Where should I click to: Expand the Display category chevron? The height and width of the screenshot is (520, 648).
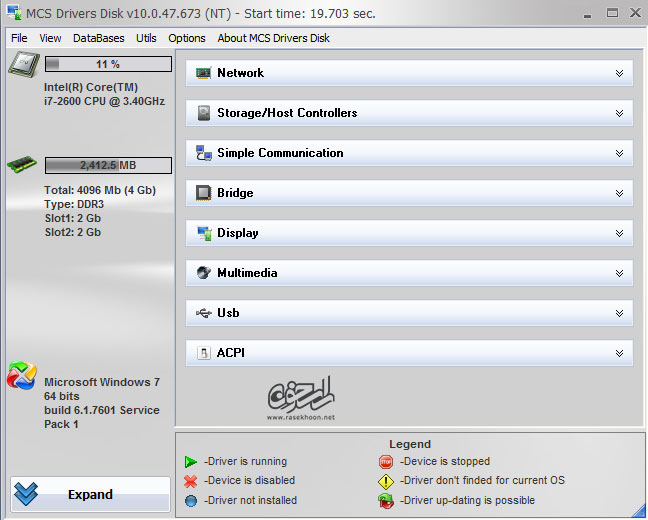coord(619,234)
